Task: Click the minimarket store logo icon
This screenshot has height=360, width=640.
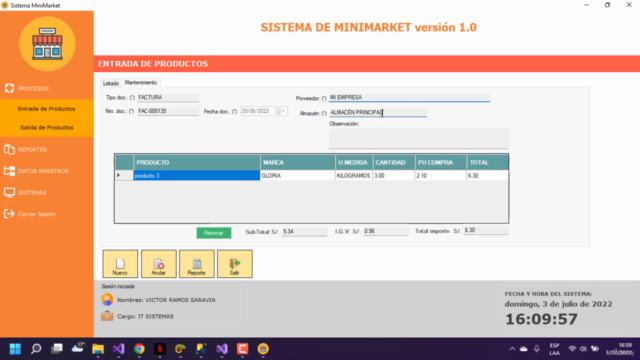Action: point(47,44)
